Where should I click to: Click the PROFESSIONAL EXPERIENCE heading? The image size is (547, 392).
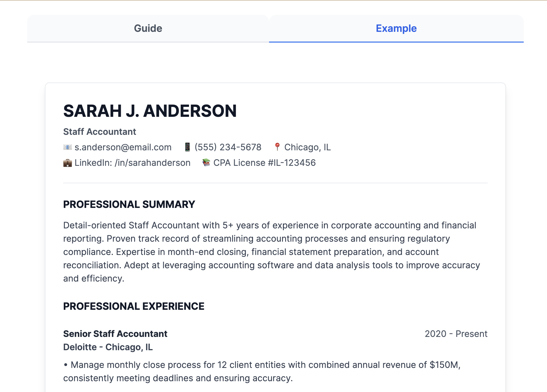134,306
